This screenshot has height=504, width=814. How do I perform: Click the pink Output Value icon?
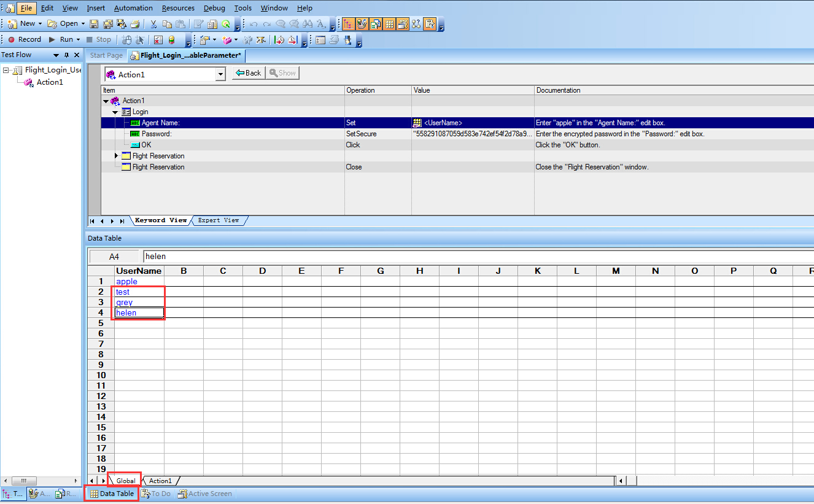(x=227, y=39)
